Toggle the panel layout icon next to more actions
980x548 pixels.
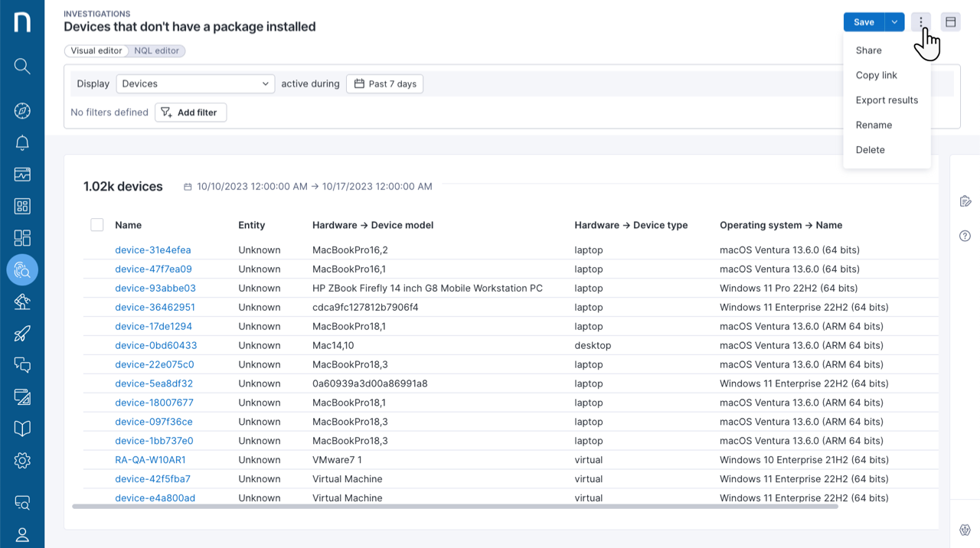click(x=951, y=22)
